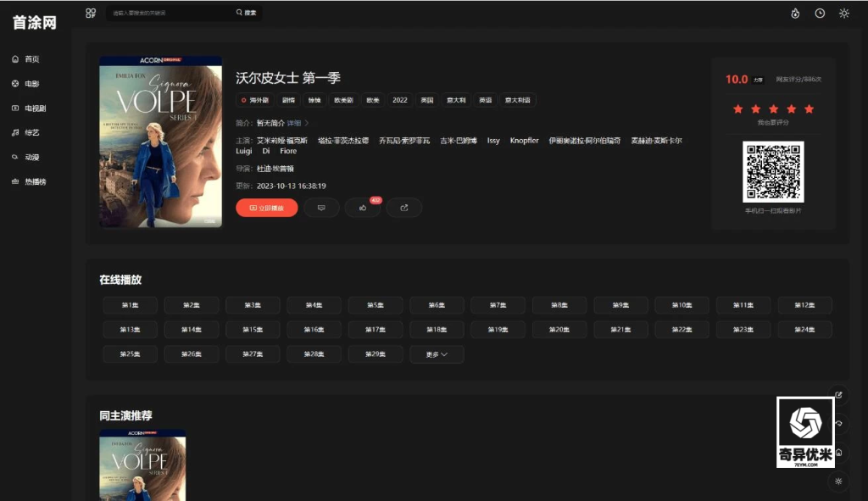Viewport: 868px width, 501px height.
Task: Toggle light/dark theme sun icon
Action: 844,14
